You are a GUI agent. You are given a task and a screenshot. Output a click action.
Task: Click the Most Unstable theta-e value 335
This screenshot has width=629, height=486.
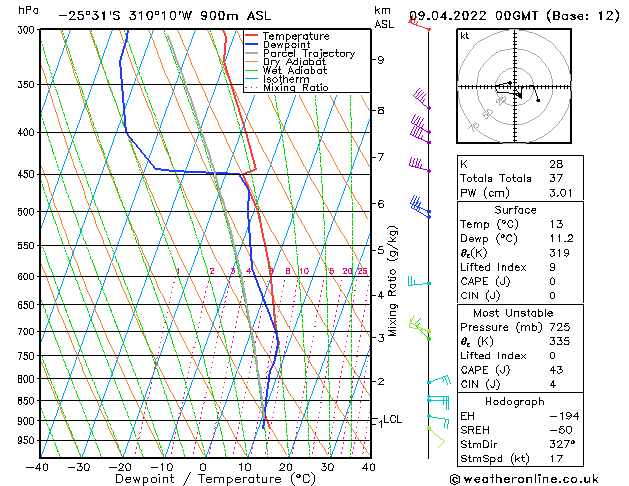tap(560, 341)
